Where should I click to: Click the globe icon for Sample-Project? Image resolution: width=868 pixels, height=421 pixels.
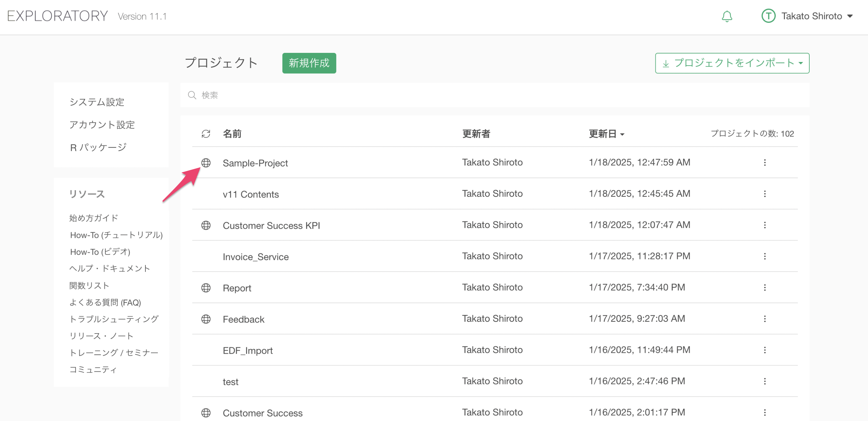tap(206, 163)
